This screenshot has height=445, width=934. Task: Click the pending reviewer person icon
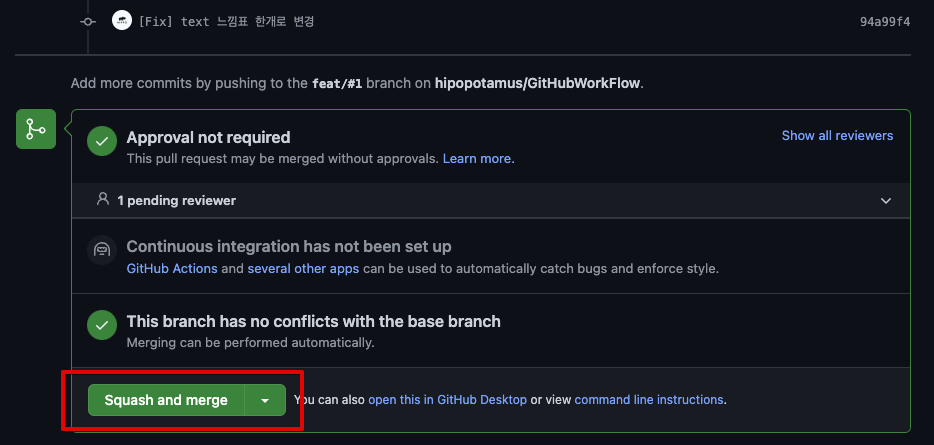(102, 199)
